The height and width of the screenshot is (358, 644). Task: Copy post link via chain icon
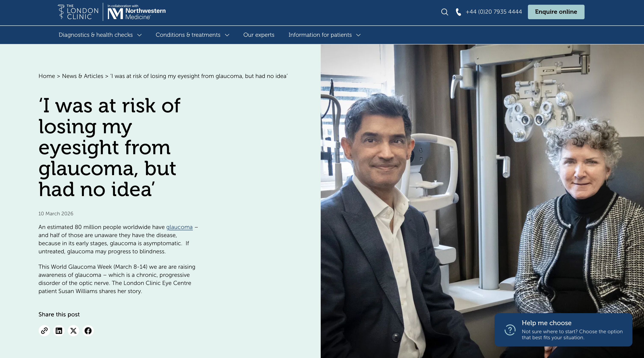(44, 330)
